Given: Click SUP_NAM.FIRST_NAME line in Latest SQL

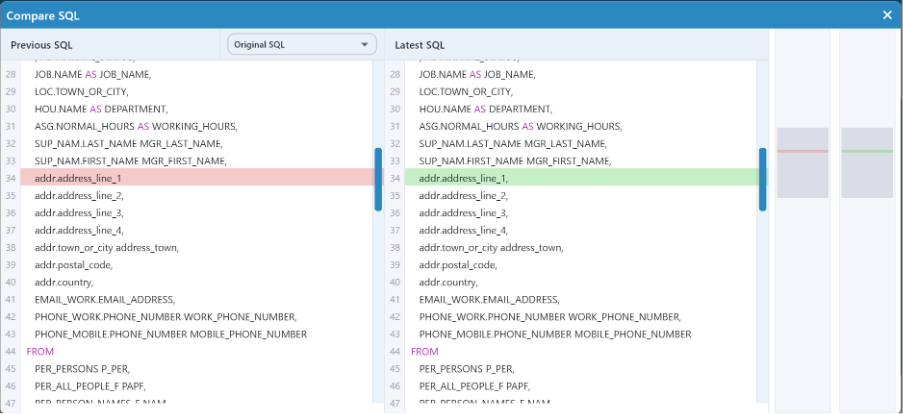Looking at the screenshot, I should point(515,161).
